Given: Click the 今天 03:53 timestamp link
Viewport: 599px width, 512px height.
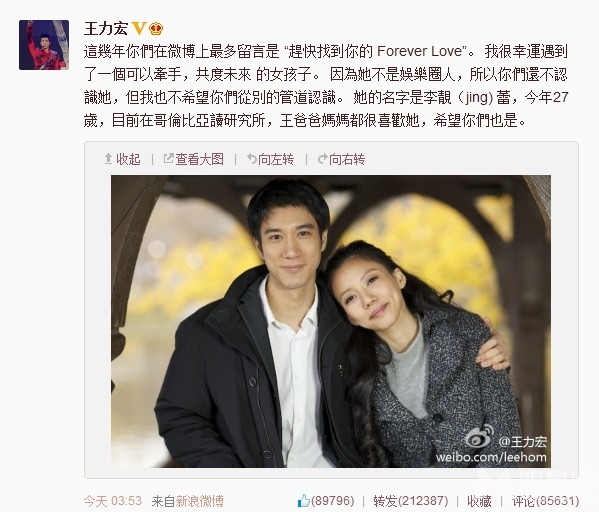Looking at the screenshot, I should coord(113,501).
